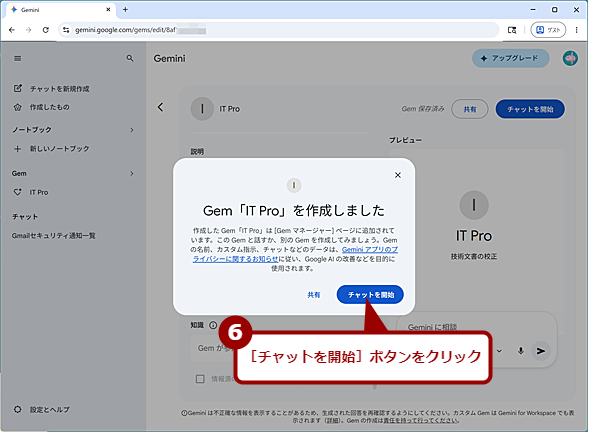Expand the ノートブック section
The image size is (589, 433).
tap(132, 130)
